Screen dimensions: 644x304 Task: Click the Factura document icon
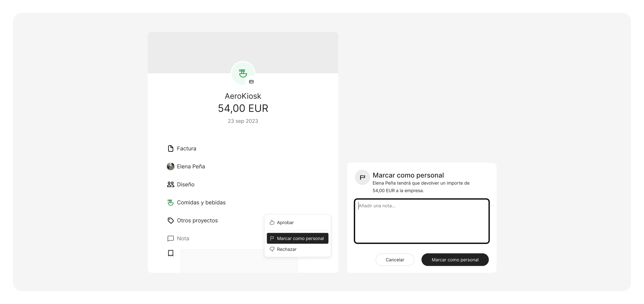point(170,148)
